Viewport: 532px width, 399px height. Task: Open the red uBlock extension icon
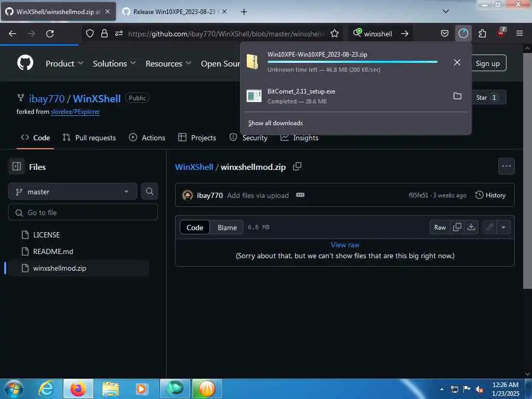501,33
